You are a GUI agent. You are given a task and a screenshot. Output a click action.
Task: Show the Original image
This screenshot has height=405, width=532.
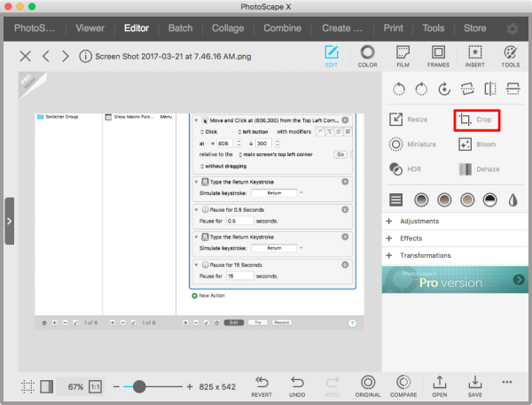[x=368, y=386]
